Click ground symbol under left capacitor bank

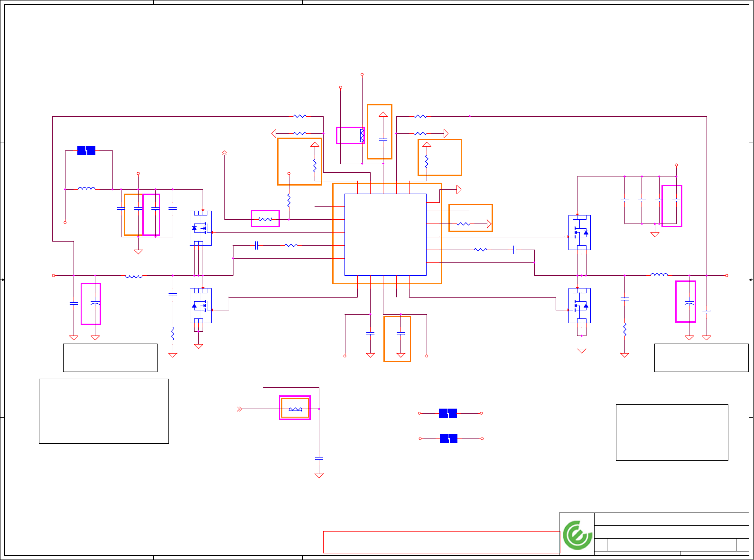point(138,252)
